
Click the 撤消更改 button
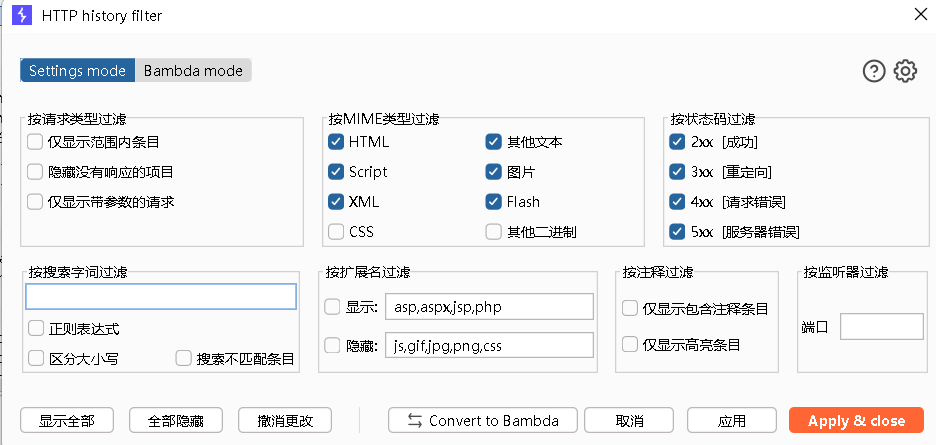[285, 421]
